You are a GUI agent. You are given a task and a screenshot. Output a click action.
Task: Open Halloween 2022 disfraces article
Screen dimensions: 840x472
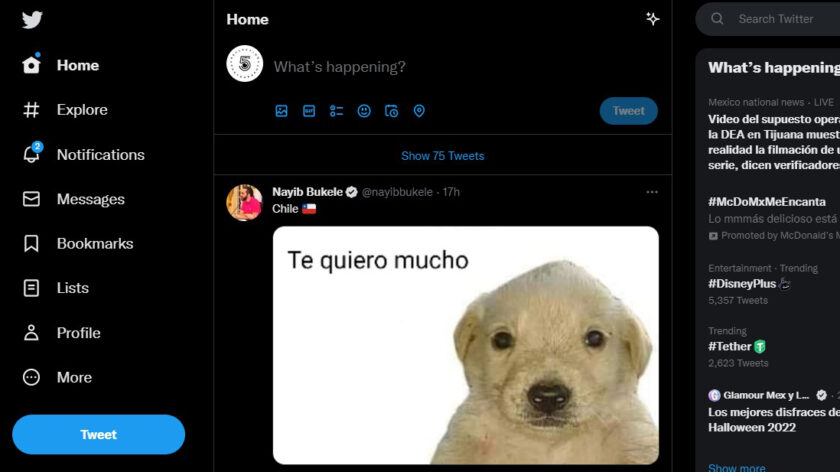pyautogui.click(x=774, y=420)
